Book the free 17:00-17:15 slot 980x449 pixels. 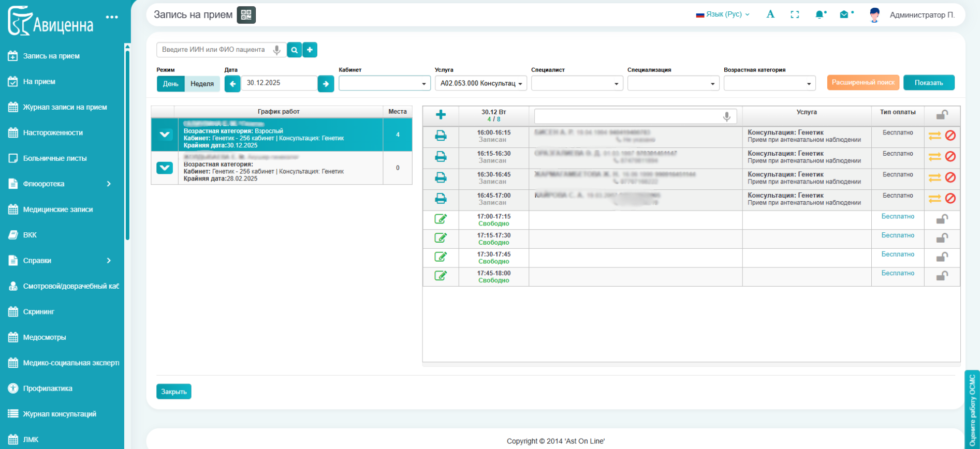pyautogui.click(x=441, y=219)
